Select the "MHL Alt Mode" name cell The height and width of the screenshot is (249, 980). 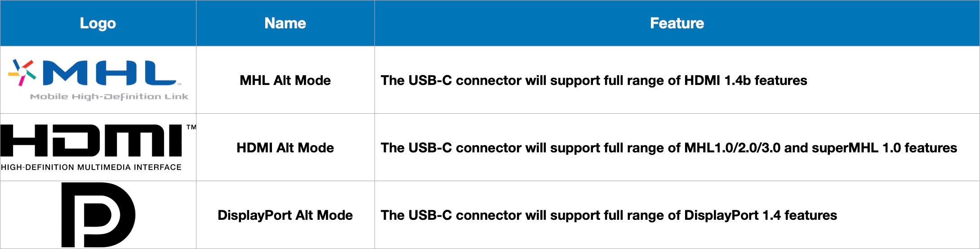click(x=285, y=80)
